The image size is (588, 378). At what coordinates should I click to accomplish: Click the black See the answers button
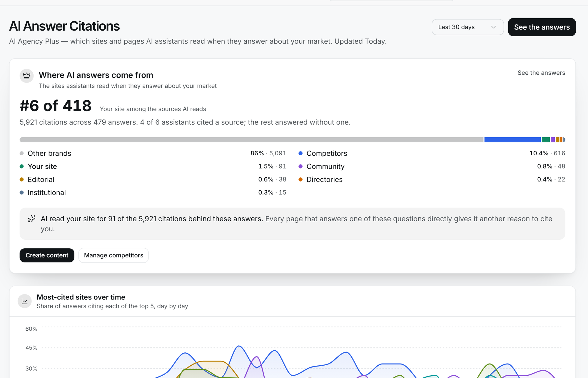point(542,27)
